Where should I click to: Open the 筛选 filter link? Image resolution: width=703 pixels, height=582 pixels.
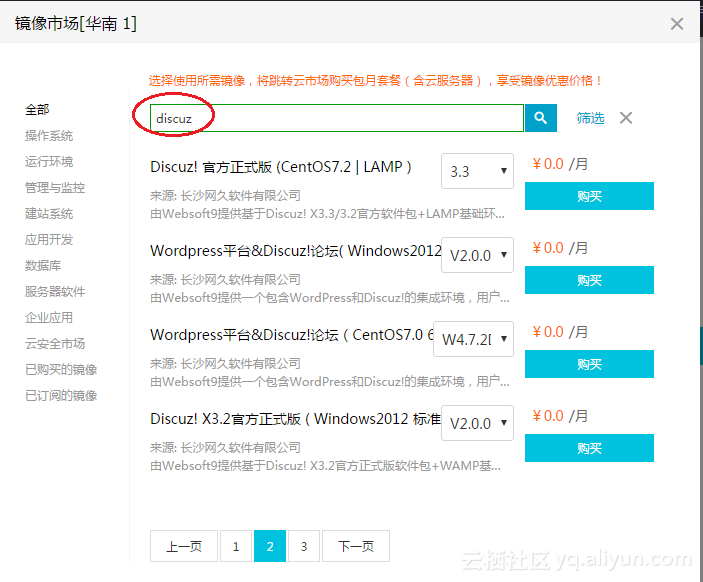590,118
